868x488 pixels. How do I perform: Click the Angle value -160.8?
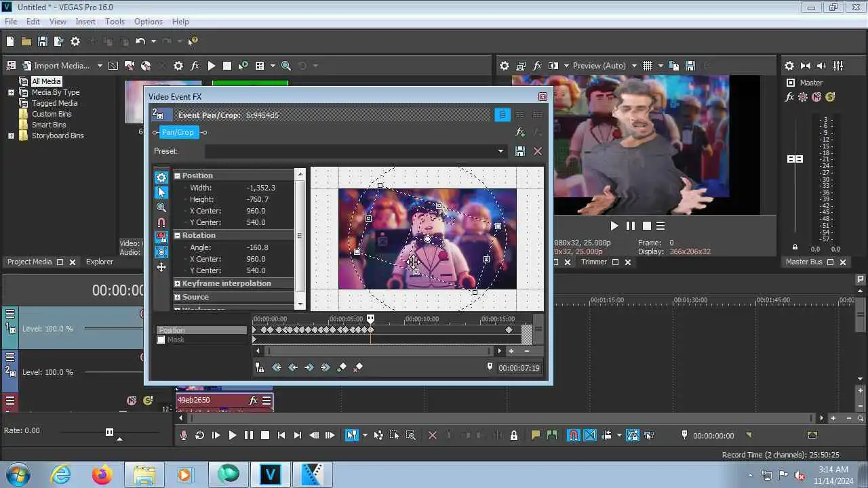pyautogui.click(x=258, y=247)
